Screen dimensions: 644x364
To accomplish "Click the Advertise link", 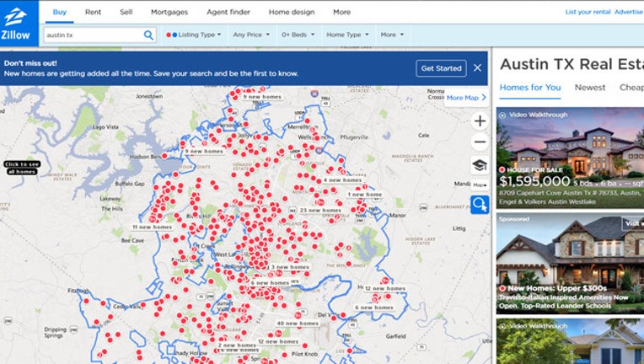I will [629, 12].
